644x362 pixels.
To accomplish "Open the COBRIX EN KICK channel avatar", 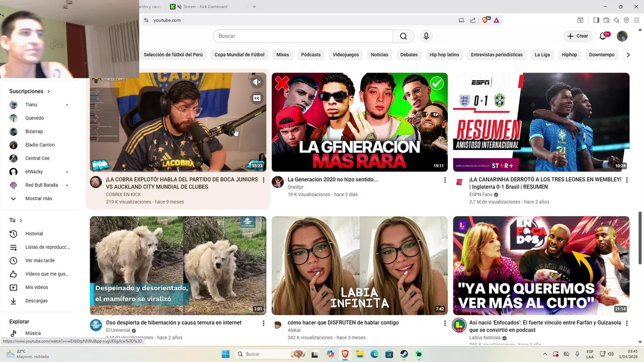I will tap(96, 182).
